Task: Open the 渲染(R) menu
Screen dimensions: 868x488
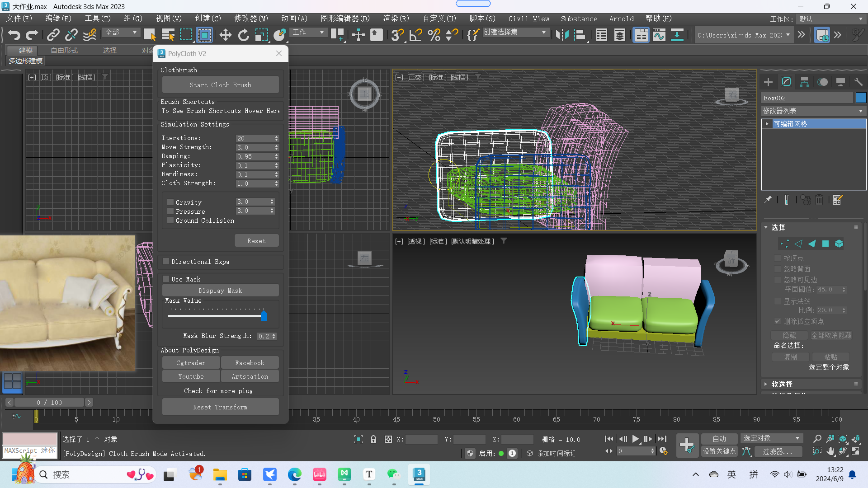Action: click(x=396, y=19)
